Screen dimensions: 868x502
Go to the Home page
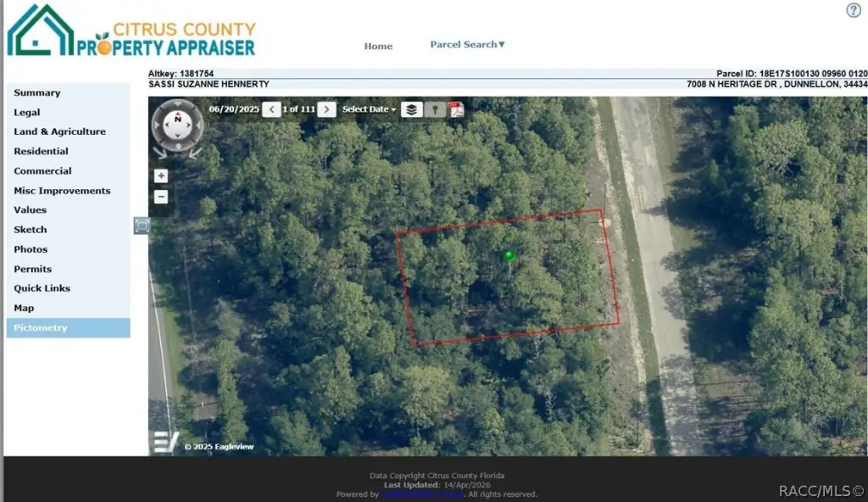[x=378, y=46]
